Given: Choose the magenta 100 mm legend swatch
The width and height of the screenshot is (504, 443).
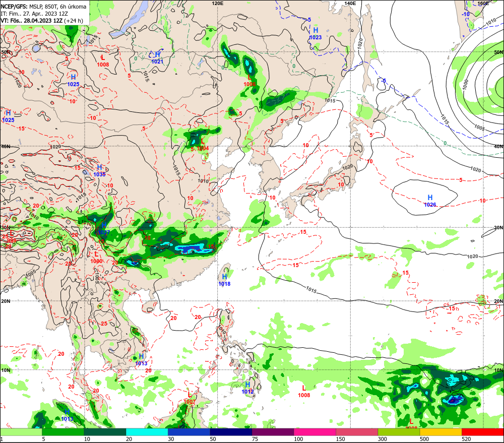Looking at the screenshot, I should tap(315, 432).
